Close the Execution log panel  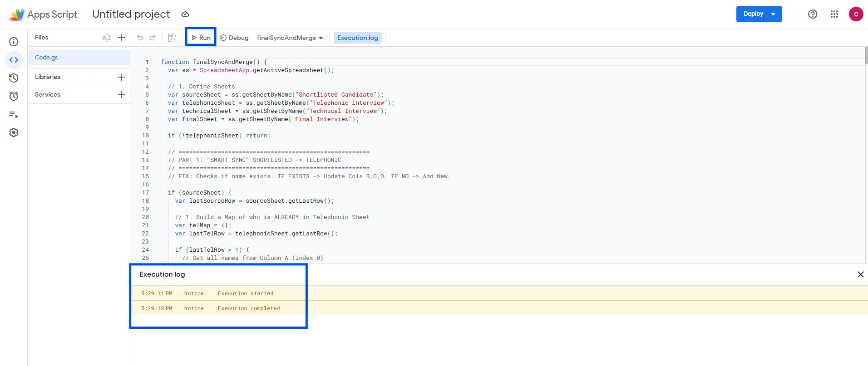[x=860, y=274]
